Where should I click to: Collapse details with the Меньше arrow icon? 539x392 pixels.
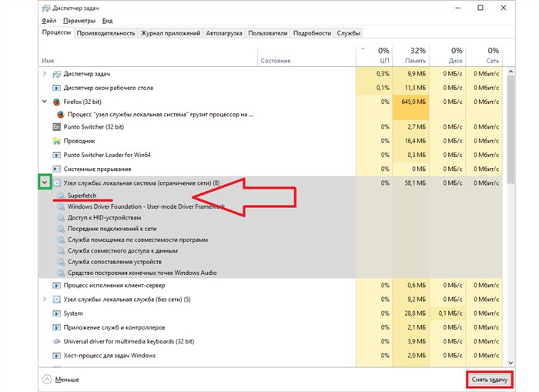click(47, 379)
